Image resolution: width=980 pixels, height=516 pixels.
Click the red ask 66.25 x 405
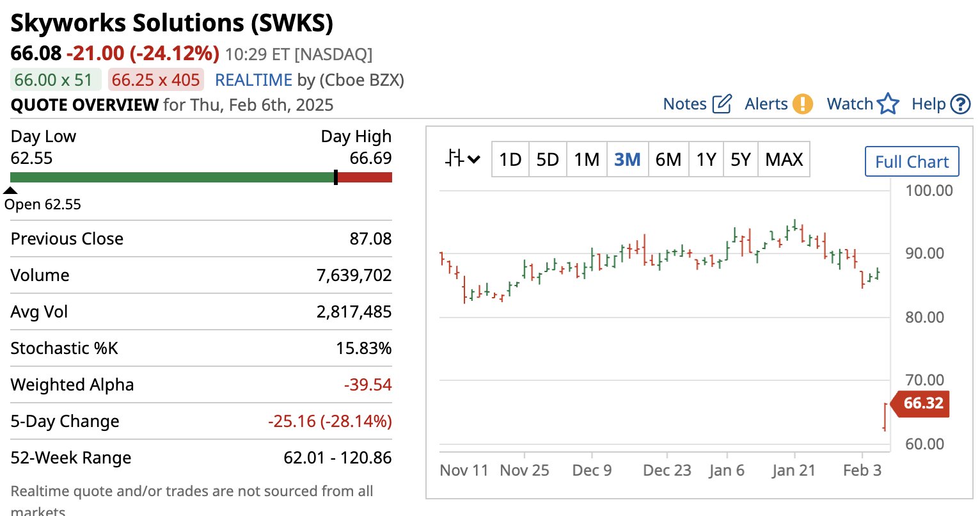[155, 80]
